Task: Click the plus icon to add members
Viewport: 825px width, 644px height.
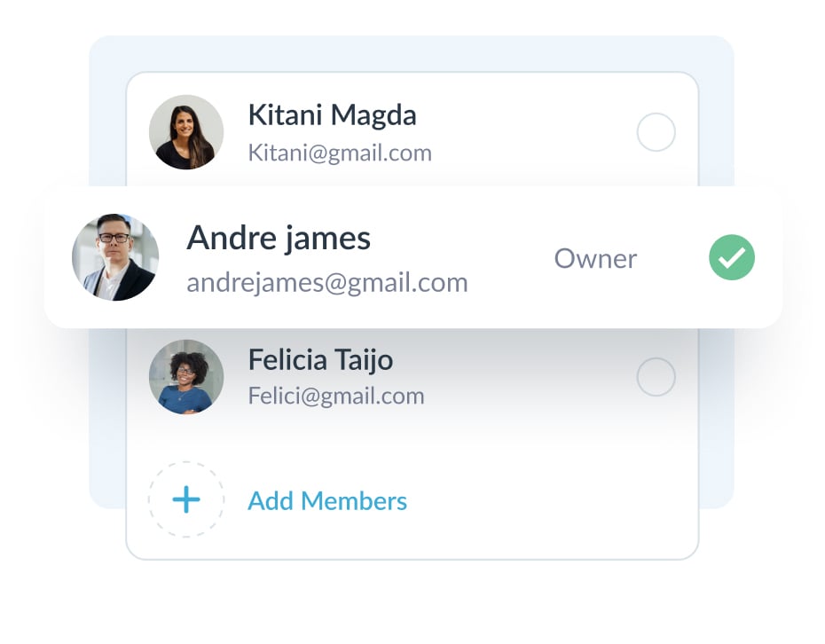Action: 186,500
